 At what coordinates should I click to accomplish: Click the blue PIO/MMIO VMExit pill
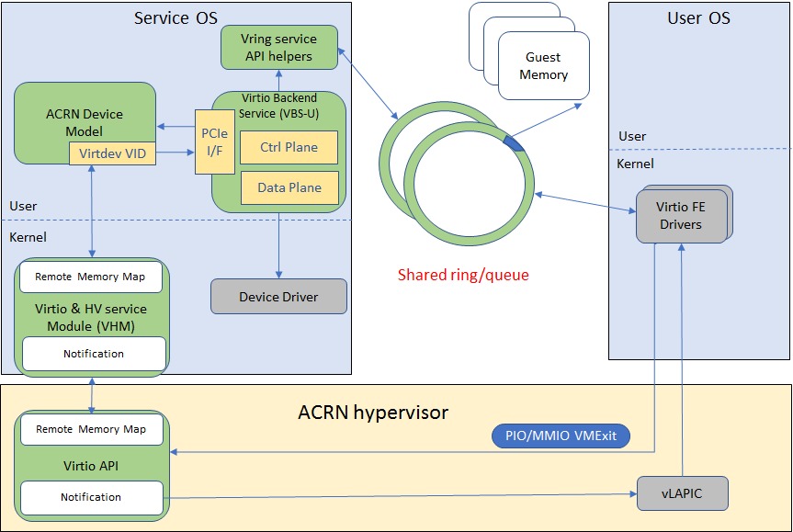[561, 436]
